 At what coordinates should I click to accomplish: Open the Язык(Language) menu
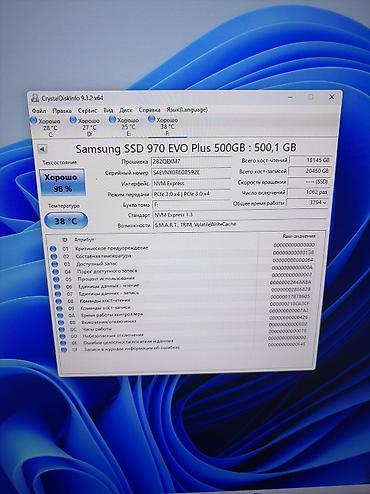tap(187, 109)
